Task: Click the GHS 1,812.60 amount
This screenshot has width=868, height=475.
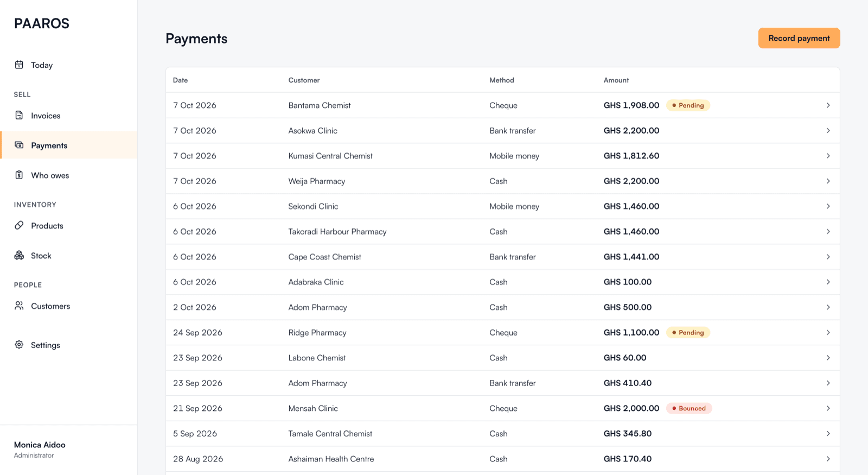Action: [x=631, y=156]
